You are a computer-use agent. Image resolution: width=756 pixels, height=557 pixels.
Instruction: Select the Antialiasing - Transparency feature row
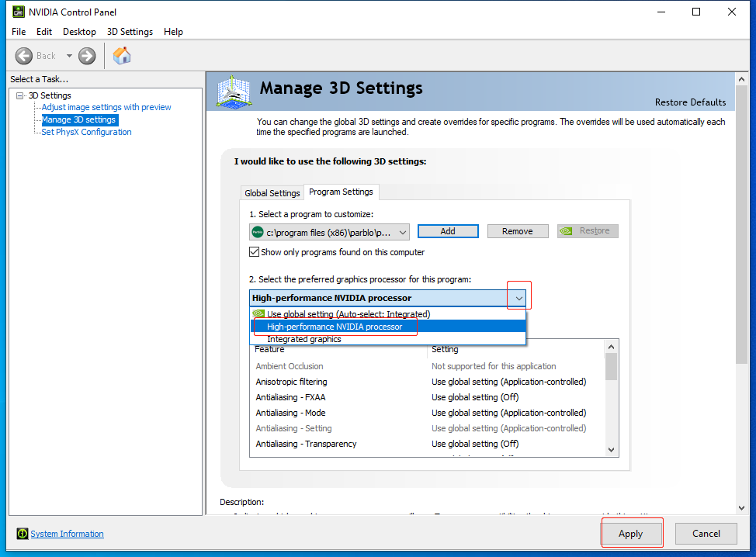[427, 444]
